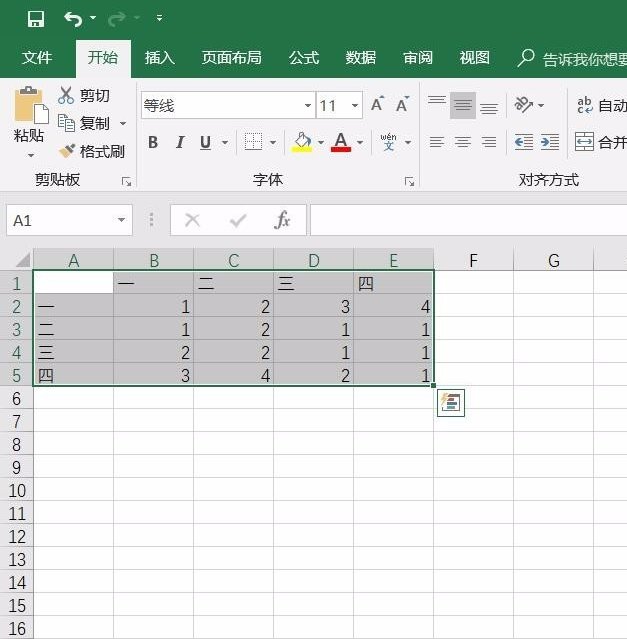Screen dimensions: 627x639
Task: Open the Undo history dropdown arrow
Action: (93, 18)
